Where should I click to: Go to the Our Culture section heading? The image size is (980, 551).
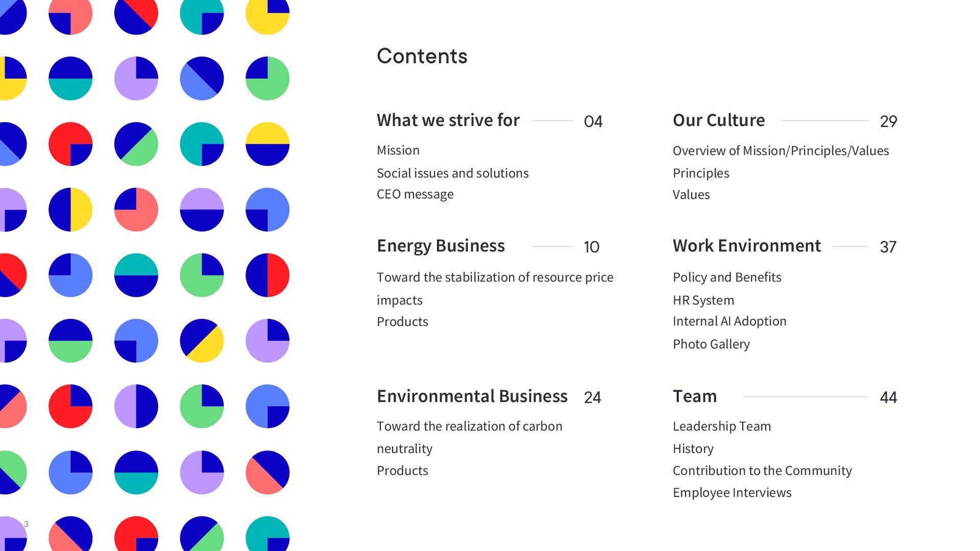pyautogui.click(x=718, y=120)
